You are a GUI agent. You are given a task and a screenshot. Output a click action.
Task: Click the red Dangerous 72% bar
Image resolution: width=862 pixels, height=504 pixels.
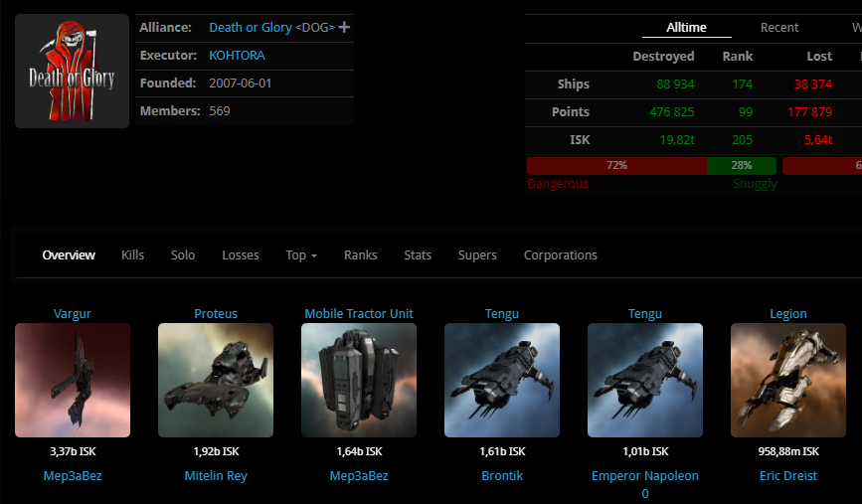point(616,165)
